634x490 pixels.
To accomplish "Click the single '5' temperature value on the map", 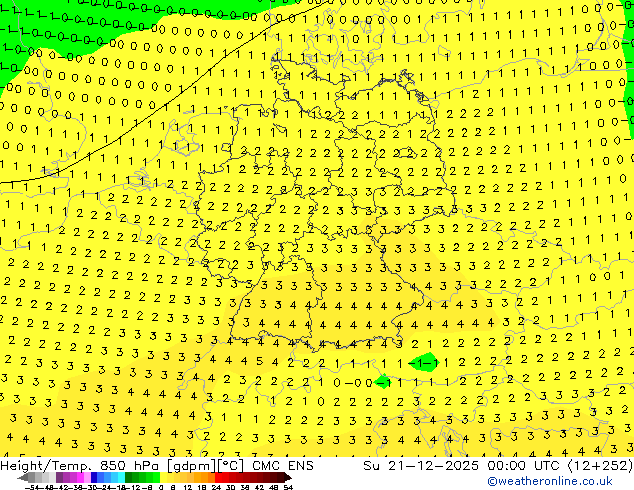I will pyautogui.click(x=259, y=361).
